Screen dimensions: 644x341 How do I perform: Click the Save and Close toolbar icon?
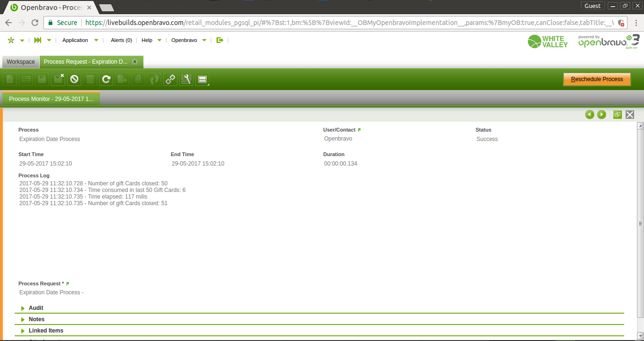(x=58, y=79)
